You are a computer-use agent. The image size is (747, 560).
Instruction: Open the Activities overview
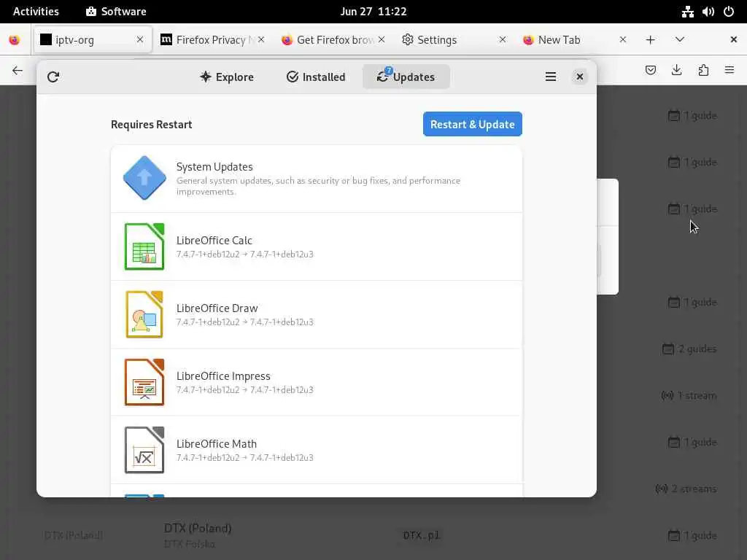(x=36, y=12)
